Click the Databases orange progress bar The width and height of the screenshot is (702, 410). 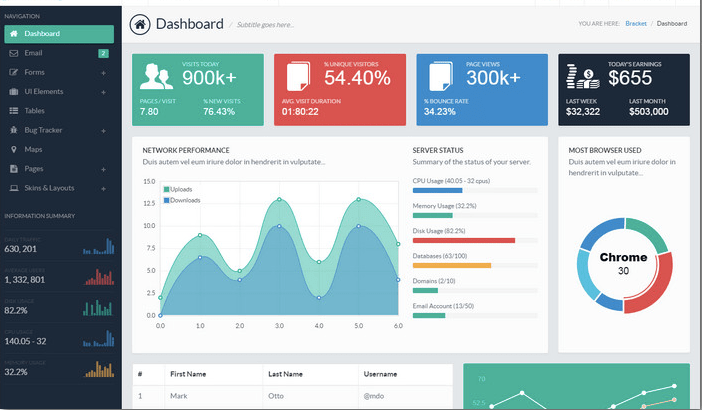(452, 266)
